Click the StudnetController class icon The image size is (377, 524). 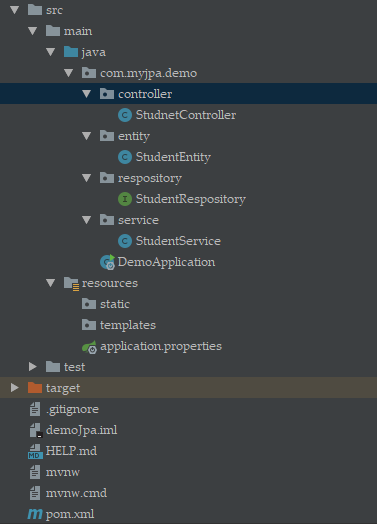pyautogui.click(x=125, y=115)
